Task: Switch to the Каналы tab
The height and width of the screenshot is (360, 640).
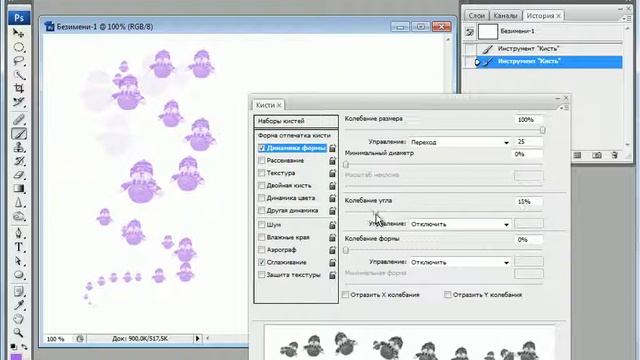Action: coord(505,16)
